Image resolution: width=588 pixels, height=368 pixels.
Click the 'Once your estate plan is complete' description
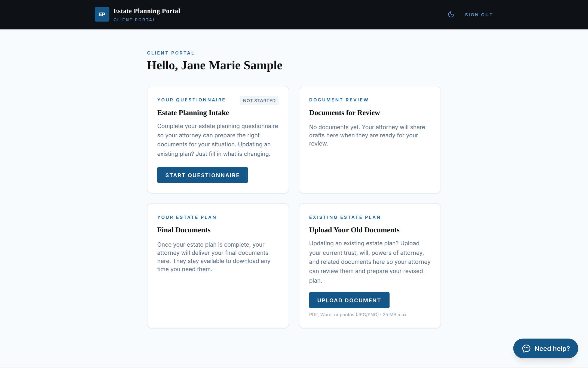[214, 257]
